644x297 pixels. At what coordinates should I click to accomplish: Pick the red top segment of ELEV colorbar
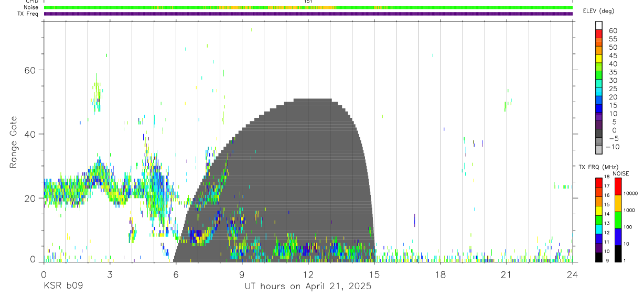pyautogui.click(x=599, y=34)
